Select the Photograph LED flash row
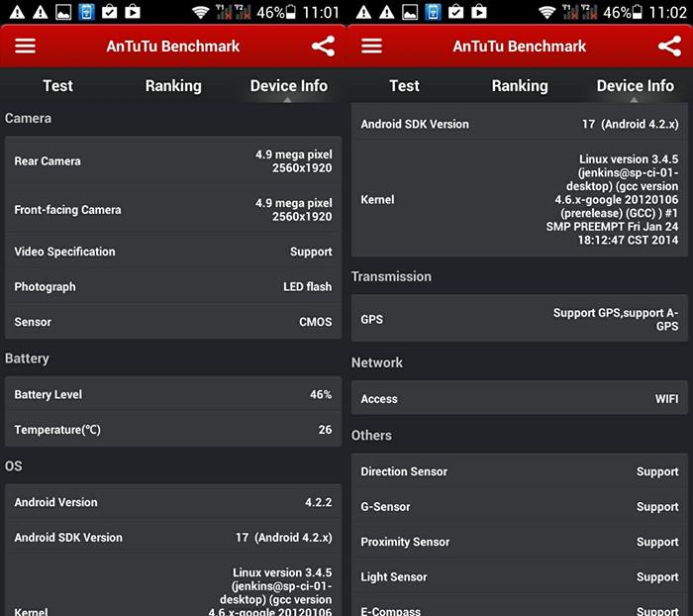The height and width of the screenshot is (616, 693). [x=173, y=286]
